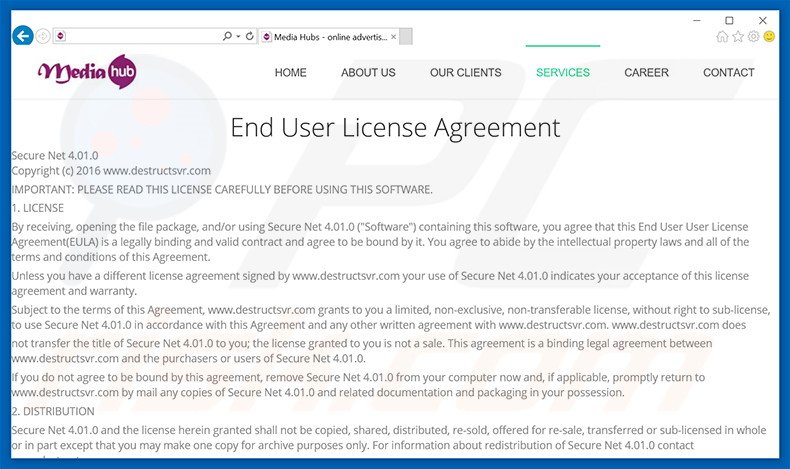Screen dimensions: 790x469
Task: Click the '2. DISTRIBUTION' section heading
Action: click(x=53, y=411)
